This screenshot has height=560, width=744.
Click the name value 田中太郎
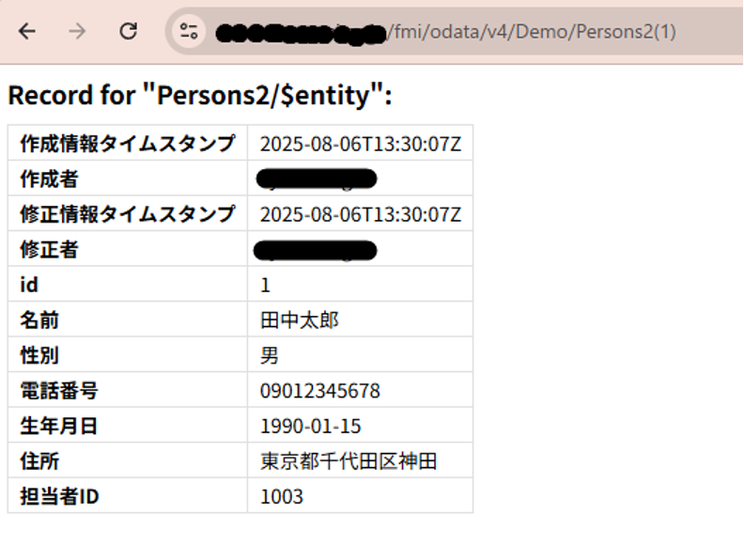(x=299, y=320)
